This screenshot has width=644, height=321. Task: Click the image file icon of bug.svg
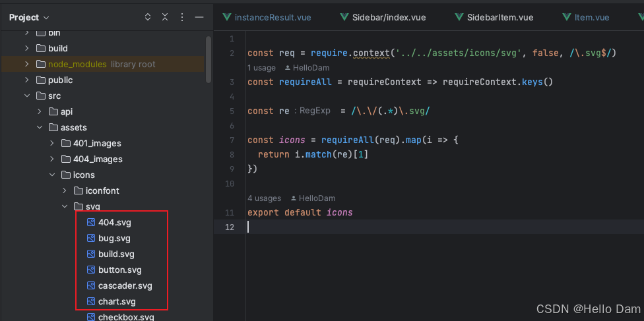pyautogui.click(x=91, y=238)
